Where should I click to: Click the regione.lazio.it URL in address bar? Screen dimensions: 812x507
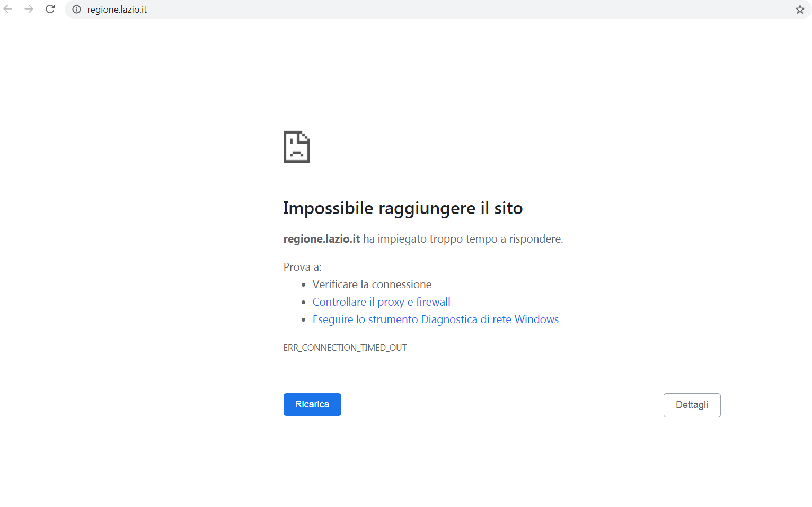click(x=117, y=10)
